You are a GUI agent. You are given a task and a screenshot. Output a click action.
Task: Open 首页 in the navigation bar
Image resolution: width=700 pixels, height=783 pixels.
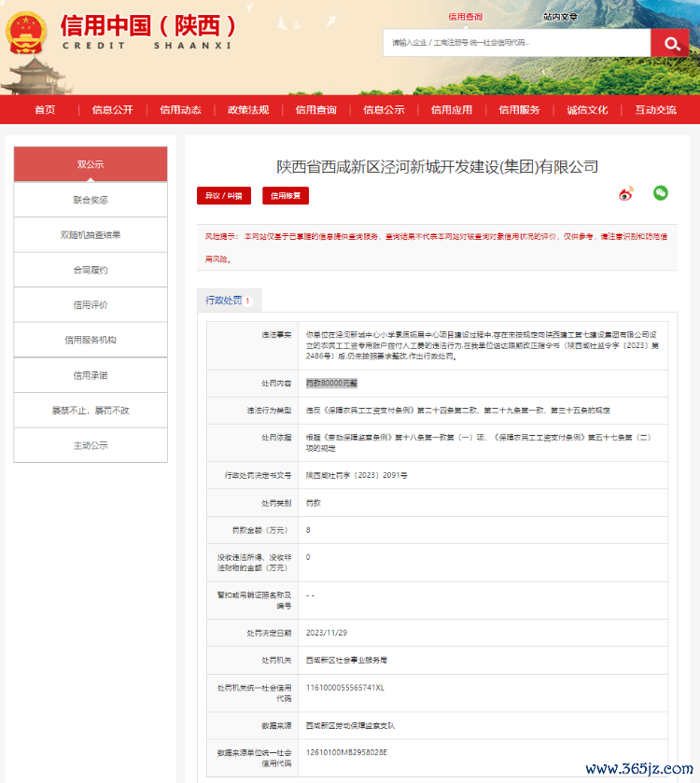(x=45, y=110)
